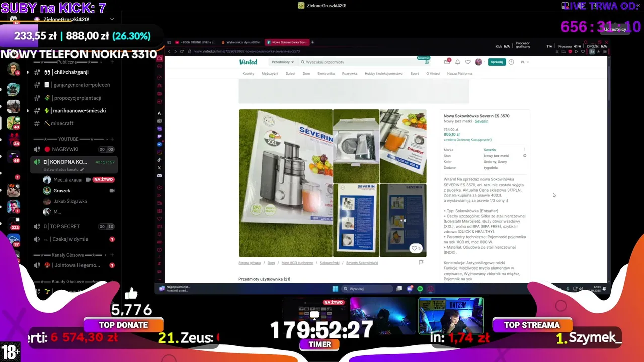Click the Strona główna breadcrumb

point(250,263)
